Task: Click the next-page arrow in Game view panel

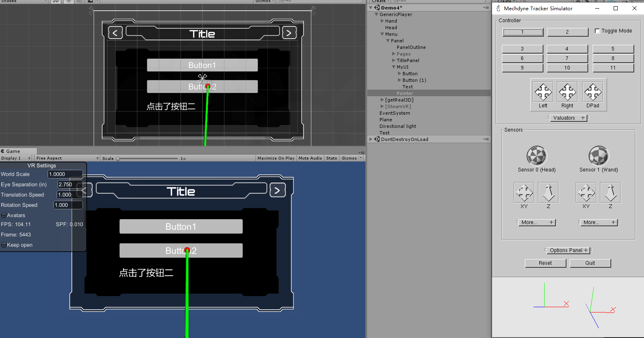Action: point(278,190)
